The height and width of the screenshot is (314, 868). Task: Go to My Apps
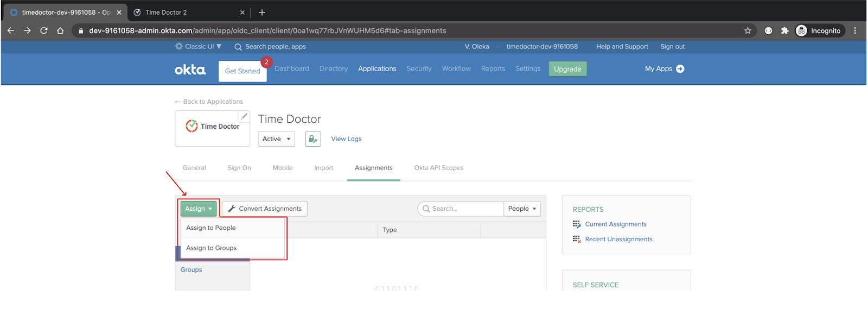click(665, 68)
